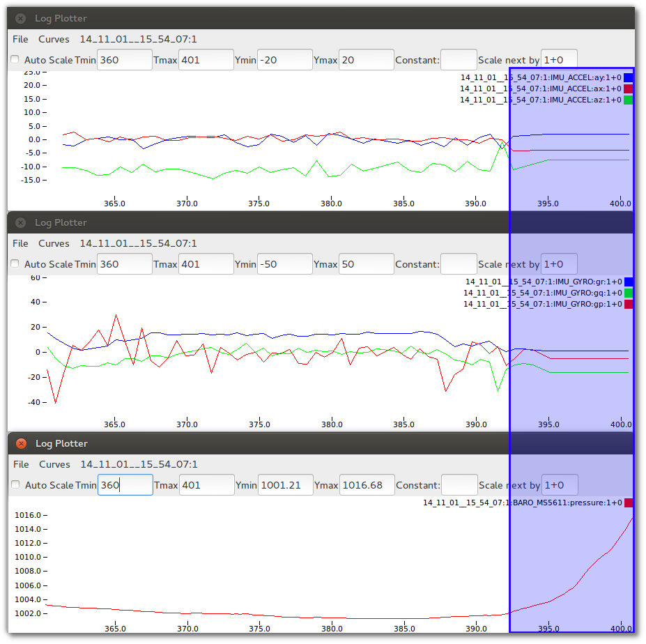The image size is (646, 644).
Task: Pick the green swatch for IMU_ACCEL:az
Action: [x=629, y=100]
